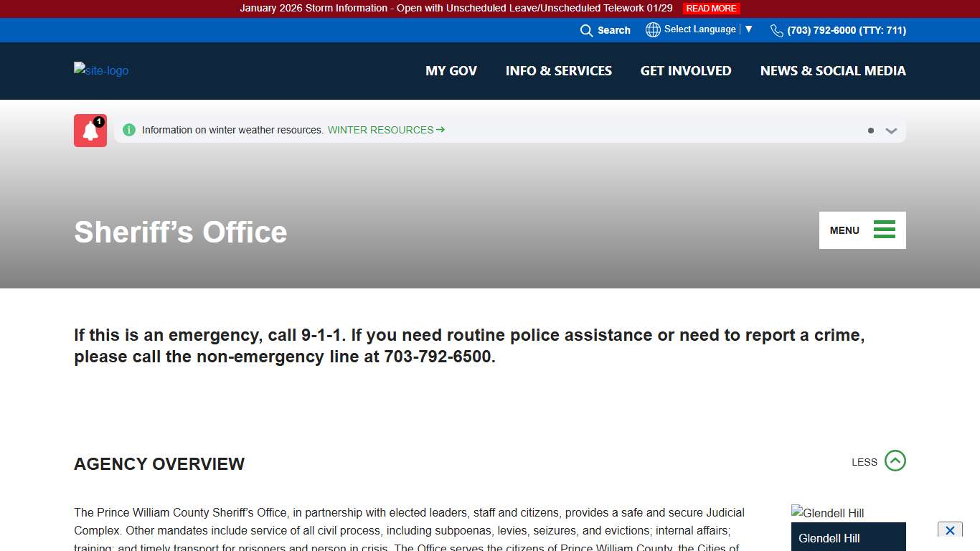Open the MY GOV menu
Viewport: 980px width, 551px height.
[x=451, y=70]
